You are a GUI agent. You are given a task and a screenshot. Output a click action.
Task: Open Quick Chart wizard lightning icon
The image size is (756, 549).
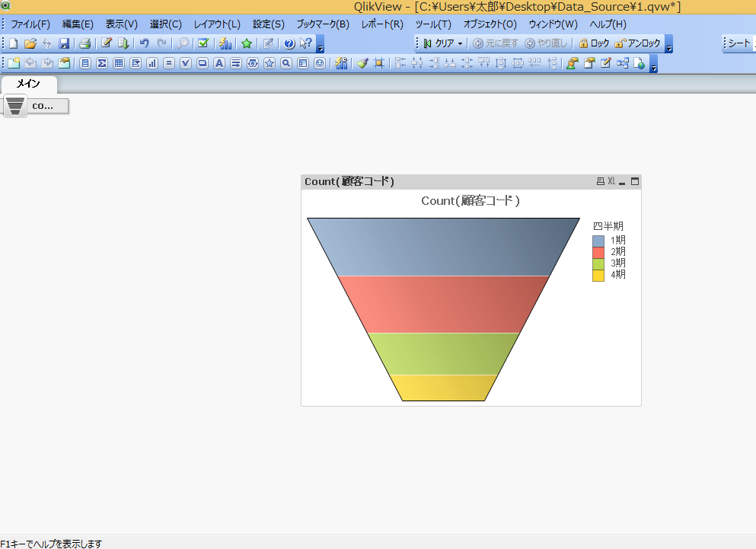click(225, 43)
